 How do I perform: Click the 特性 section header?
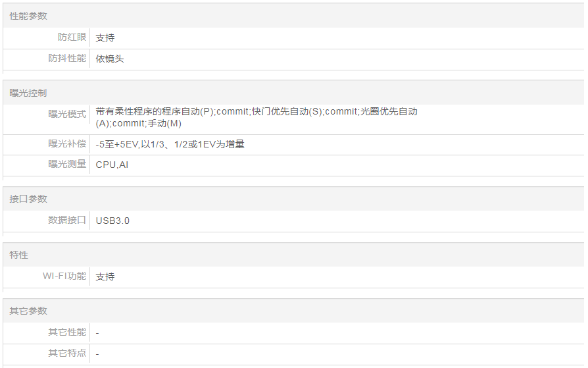[19, 255]
